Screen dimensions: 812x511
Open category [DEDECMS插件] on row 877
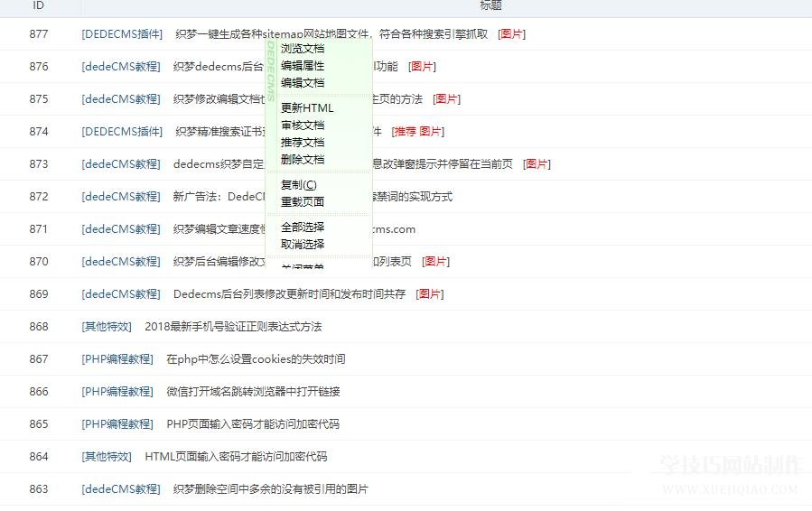[x=122, y=34]
